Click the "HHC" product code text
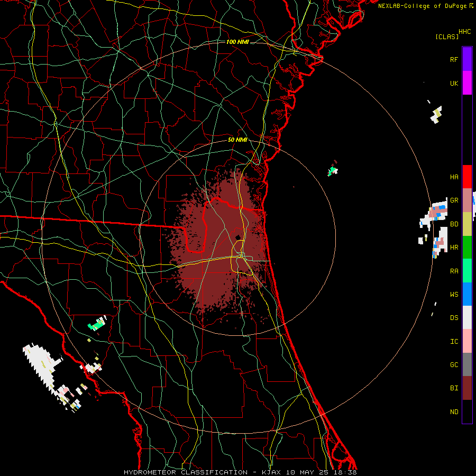Screen dimensions: 476x476 (x=464, y=32)
